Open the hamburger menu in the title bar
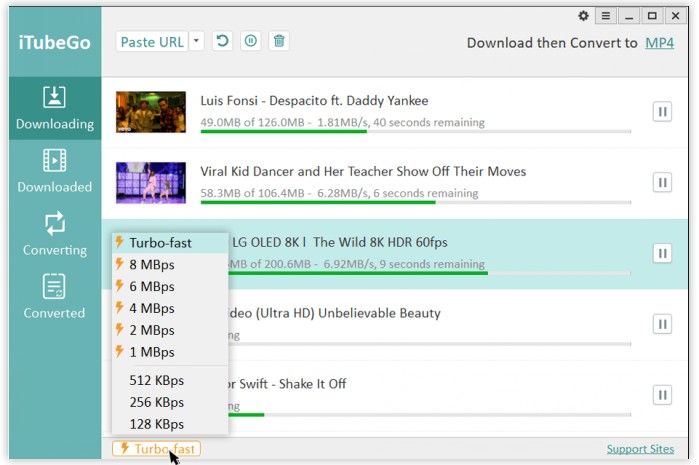The image size is (699, 465). point(605,16)
